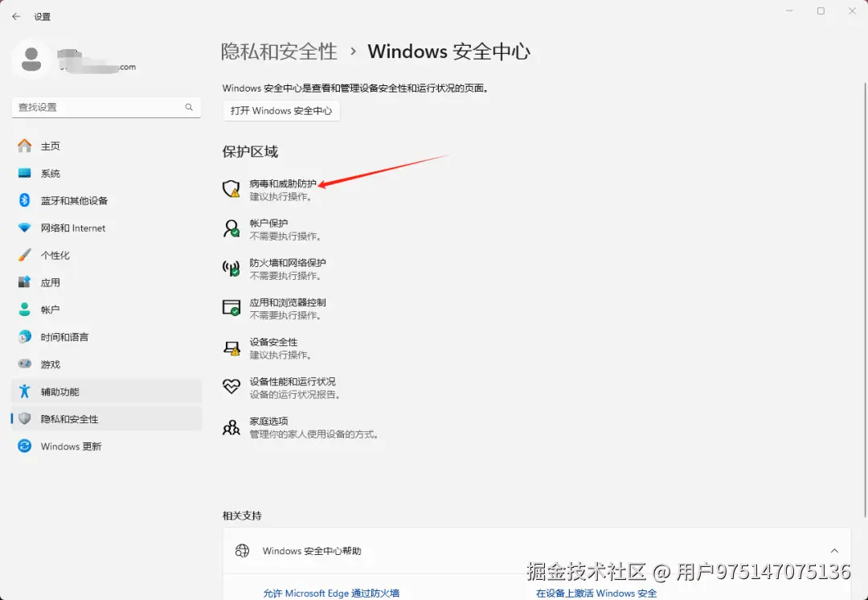Select 辅助功能 sidebar item
The width and height of the screenshot is (868, 600).
click(106, 391)
